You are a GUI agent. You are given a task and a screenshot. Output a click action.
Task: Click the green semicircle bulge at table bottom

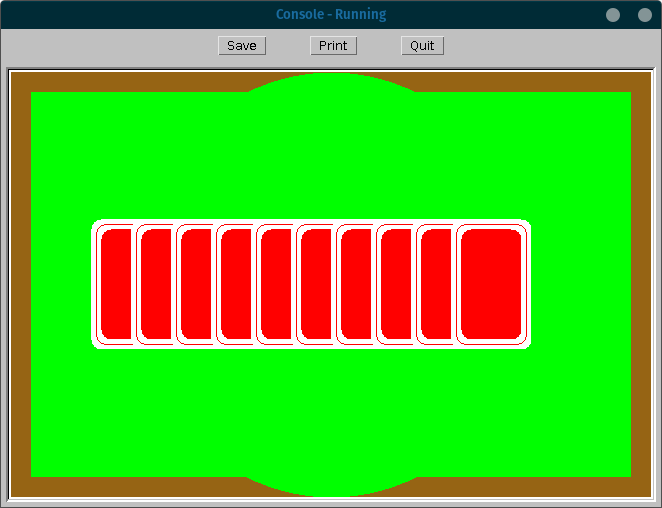(x=331, y=487)
